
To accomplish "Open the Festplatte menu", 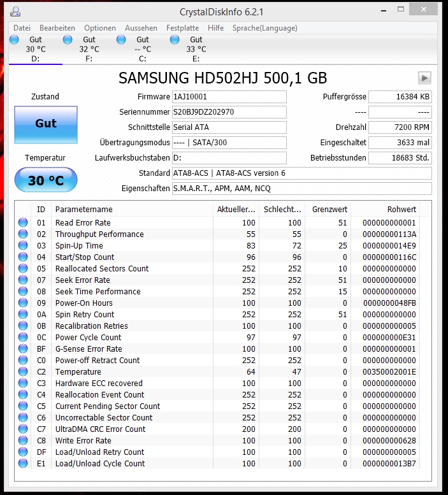I will point(182,28).
